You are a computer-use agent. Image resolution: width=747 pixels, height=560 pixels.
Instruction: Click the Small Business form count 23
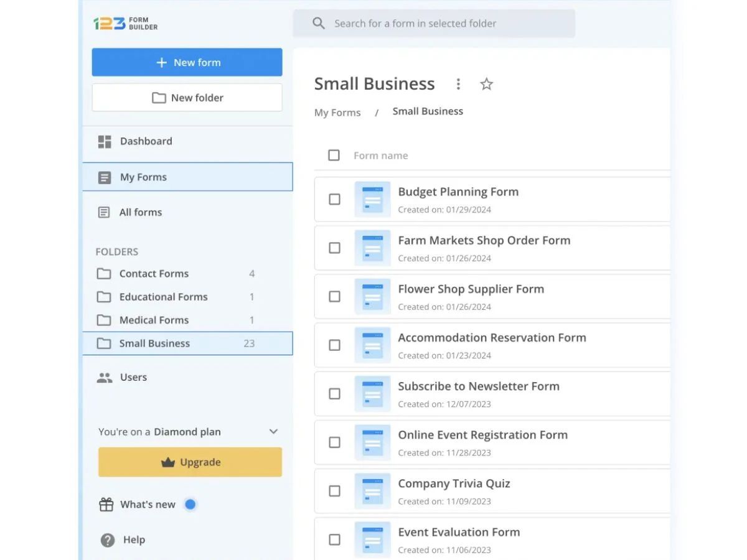coord(249,343)
